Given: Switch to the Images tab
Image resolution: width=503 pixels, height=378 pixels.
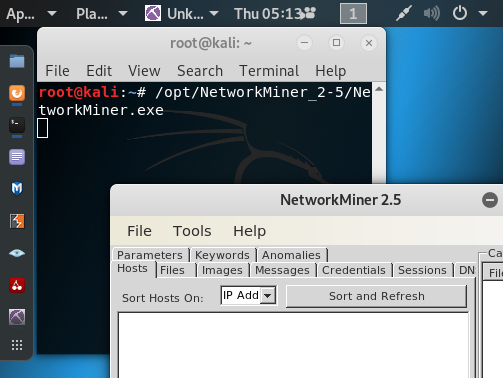Looking at the screenshot, I should tap(223, 270).
